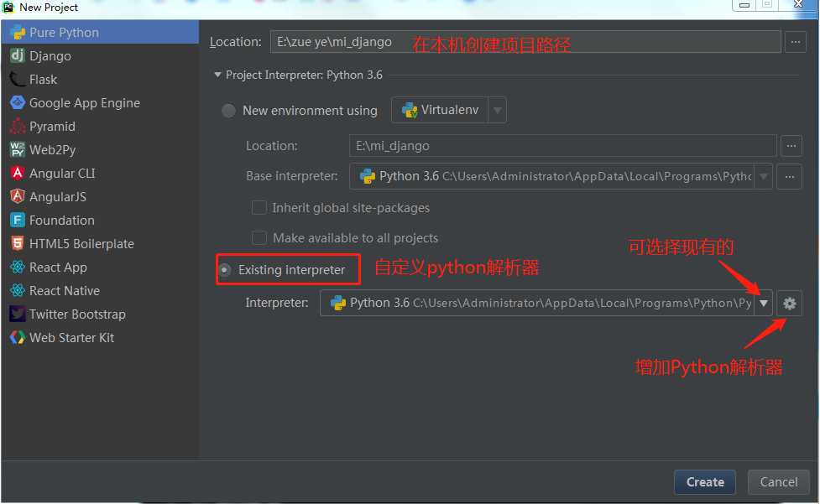Select the Pure Python project type icon
820x504 pixels.
point(18,33)
